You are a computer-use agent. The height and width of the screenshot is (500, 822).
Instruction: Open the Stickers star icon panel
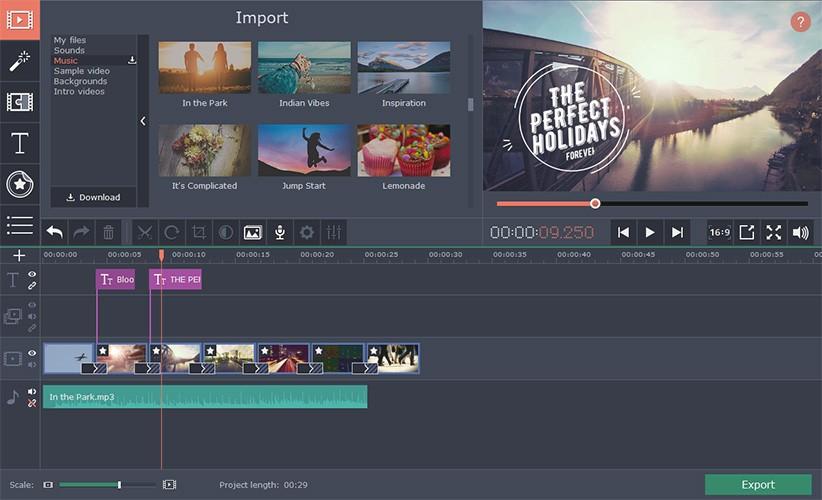(x=19, y=184)
